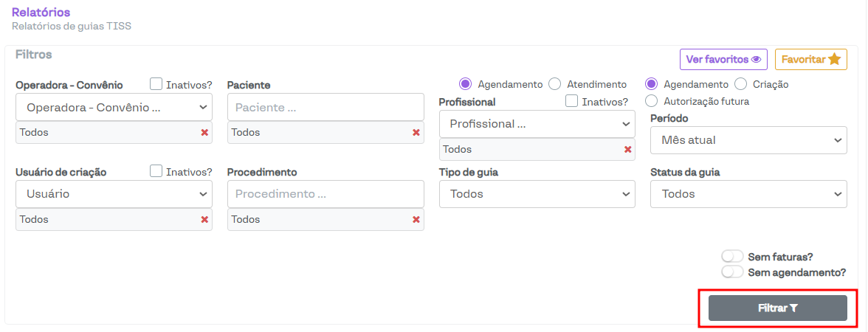Enable Inativos for Usuário de criação
This screenshot has width=868, height=332.
coord(156,171)
